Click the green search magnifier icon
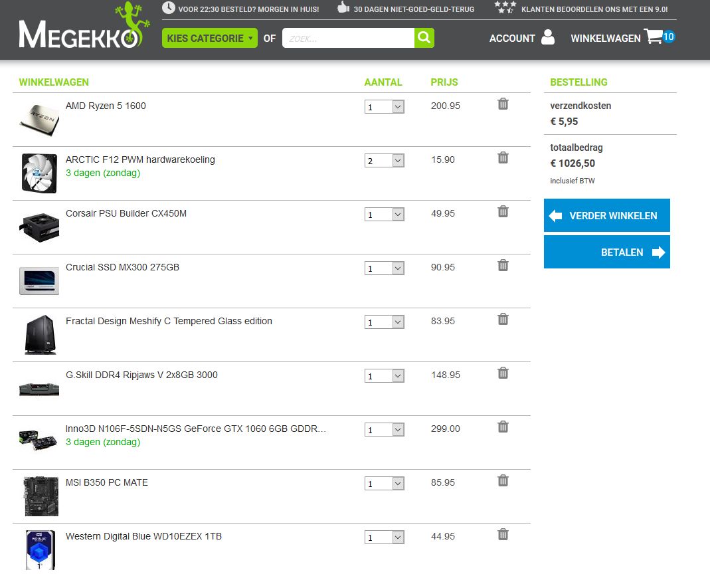 (x=424, y=38)
